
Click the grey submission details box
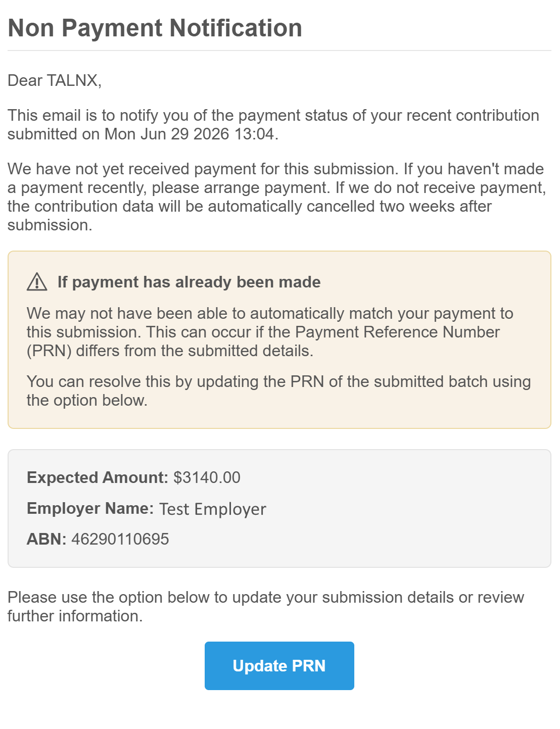click(279, 508)
